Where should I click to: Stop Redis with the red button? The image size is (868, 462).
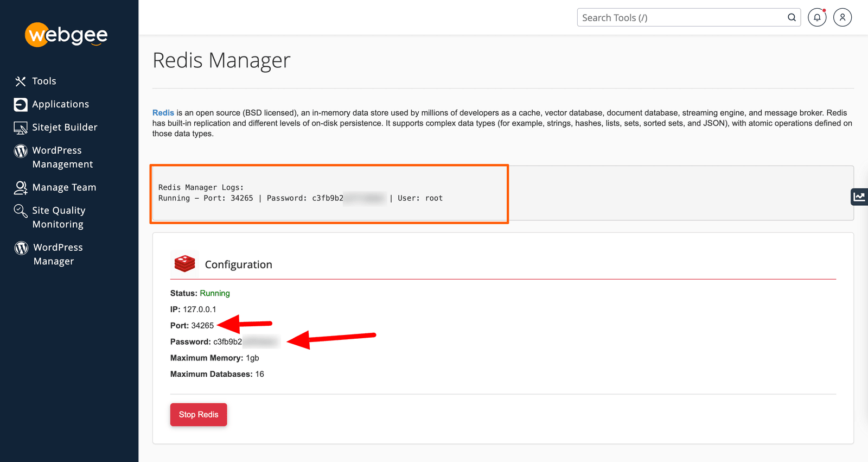click(199, 415)
